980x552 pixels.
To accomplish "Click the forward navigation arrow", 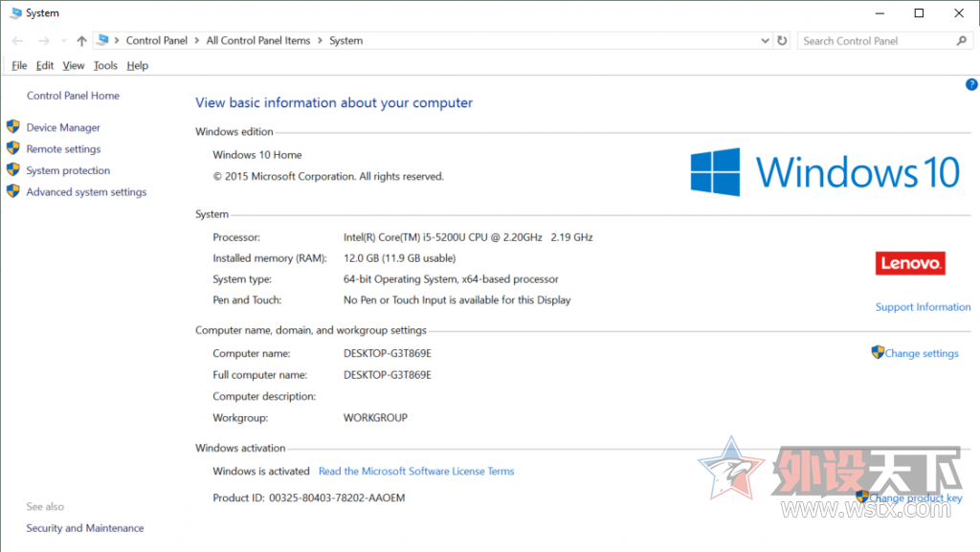I will [x=43, y=40].
